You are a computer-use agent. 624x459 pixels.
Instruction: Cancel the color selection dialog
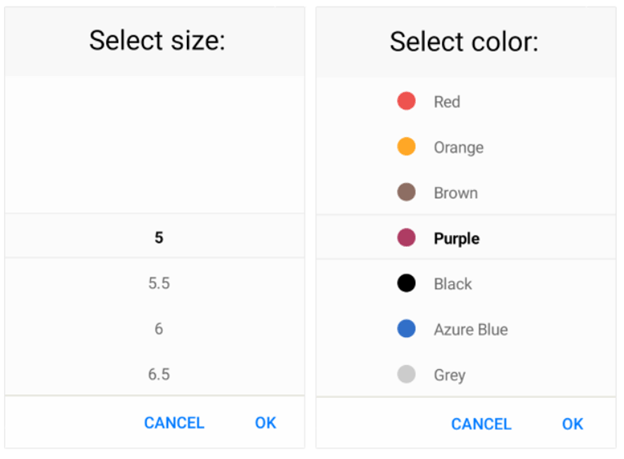point(481,424)
